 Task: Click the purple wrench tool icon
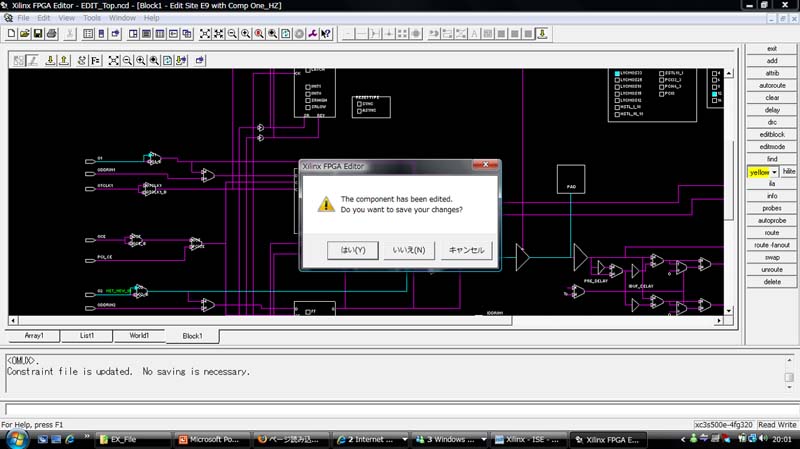click(x=312, y=34)
